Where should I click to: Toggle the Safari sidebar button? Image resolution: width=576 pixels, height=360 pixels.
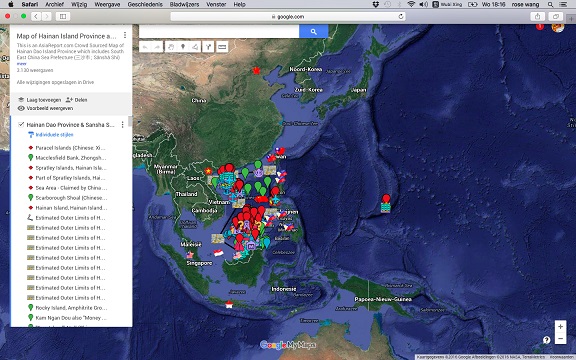pos(63,16)
